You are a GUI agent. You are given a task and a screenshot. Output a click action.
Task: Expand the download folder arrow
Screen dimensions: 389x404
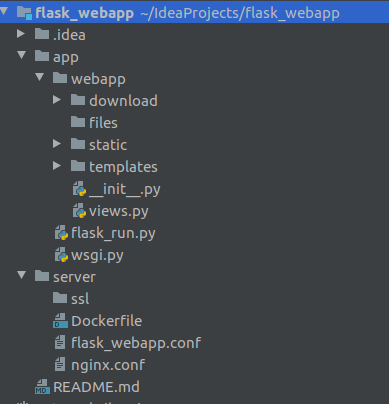[x=57, y=99]
